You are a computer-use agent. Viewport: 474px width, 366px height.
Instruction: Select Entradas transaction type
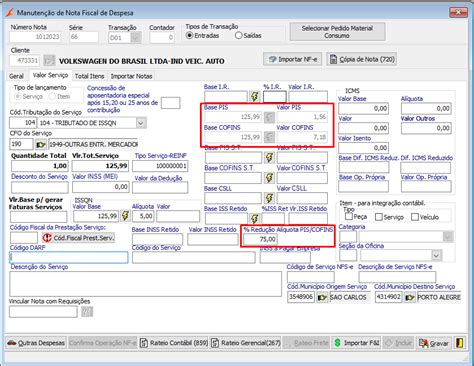coord(189,35)
